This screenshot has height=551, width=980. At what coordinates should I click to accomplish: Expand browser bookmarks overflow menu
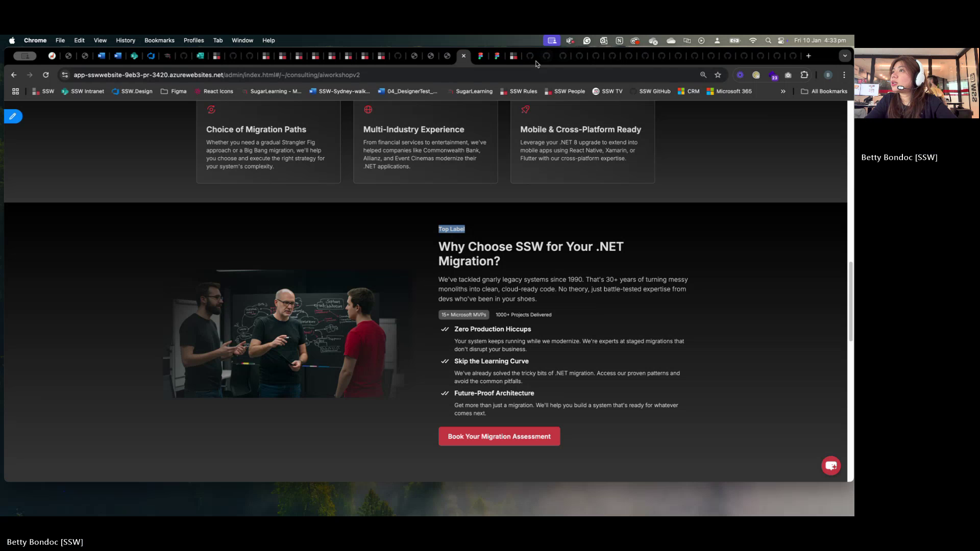point(783,91)
